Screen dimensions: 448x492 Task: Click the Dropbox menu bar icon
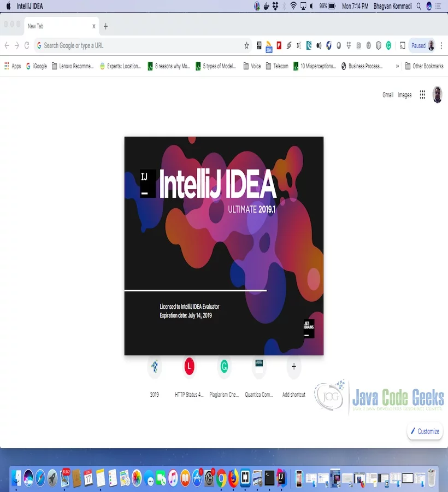(275, 6)
